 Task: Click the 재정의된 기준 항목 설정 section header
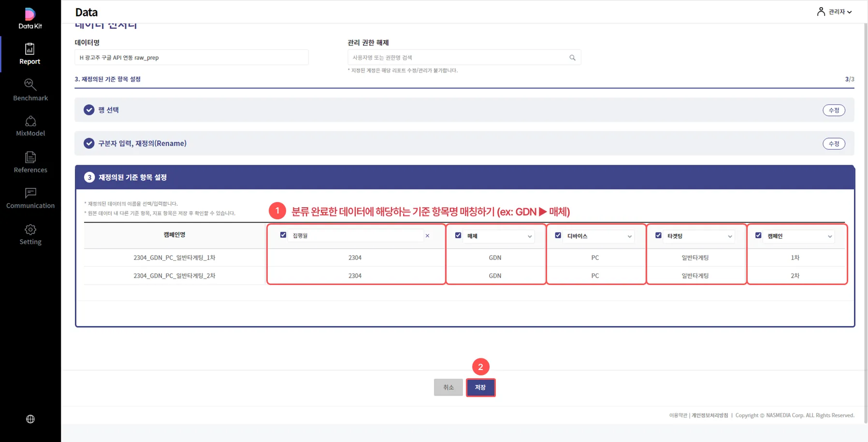click(465, 177)
